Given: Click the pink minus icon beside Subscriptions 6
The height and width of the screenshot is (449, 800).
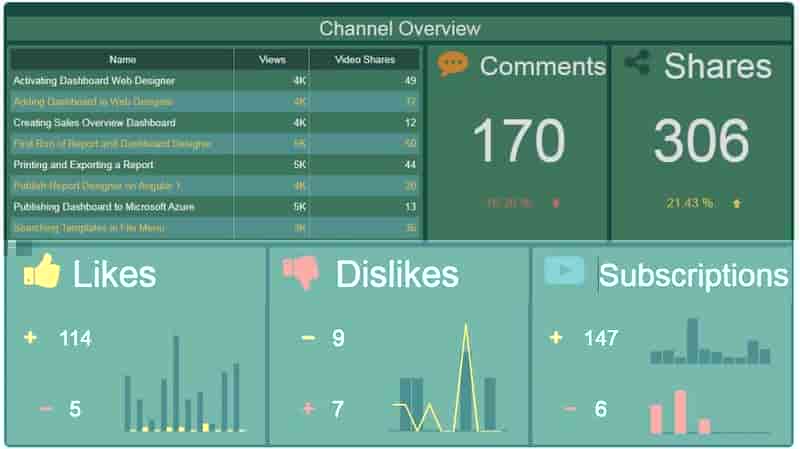Looking at the screenshot, I should click(570, 408).
